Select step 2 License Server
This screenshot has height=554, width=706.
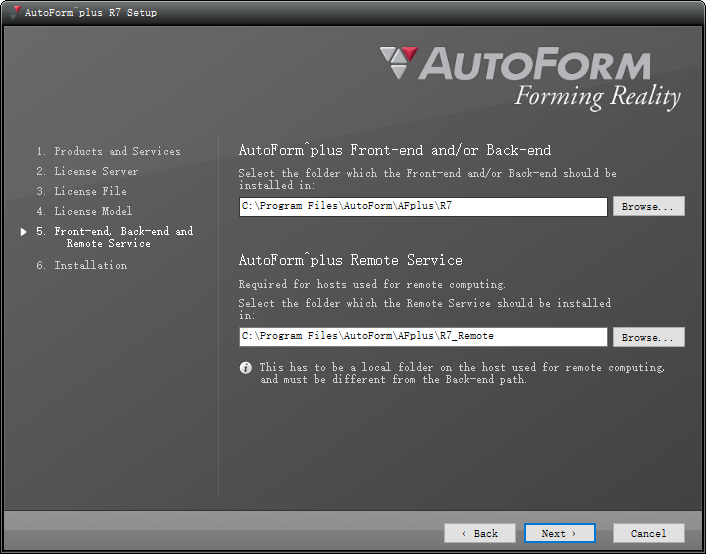(x=87, y=171)
